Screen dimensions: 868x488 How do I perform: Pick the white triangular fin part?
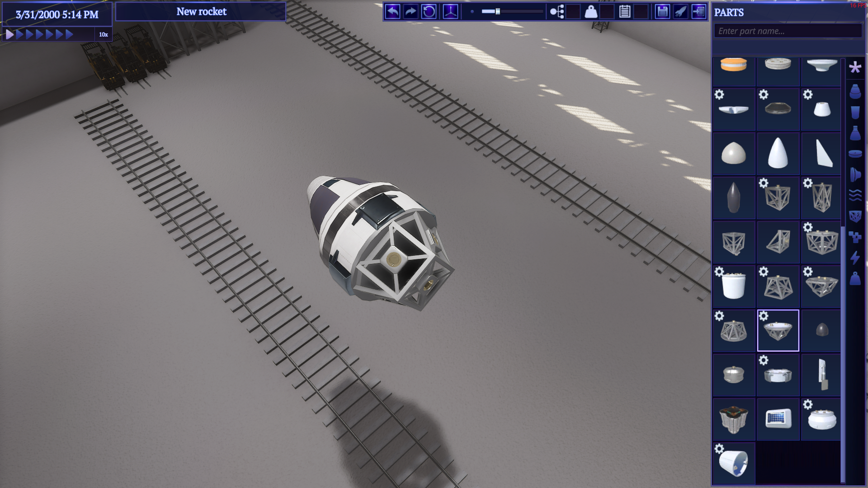coord(822,154)
